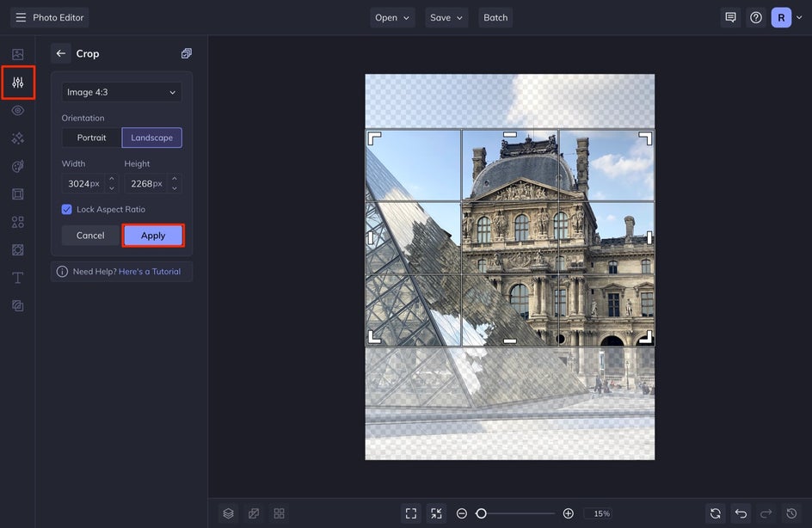Click the reset/refresh arrows icon

[x=716, y=513]
